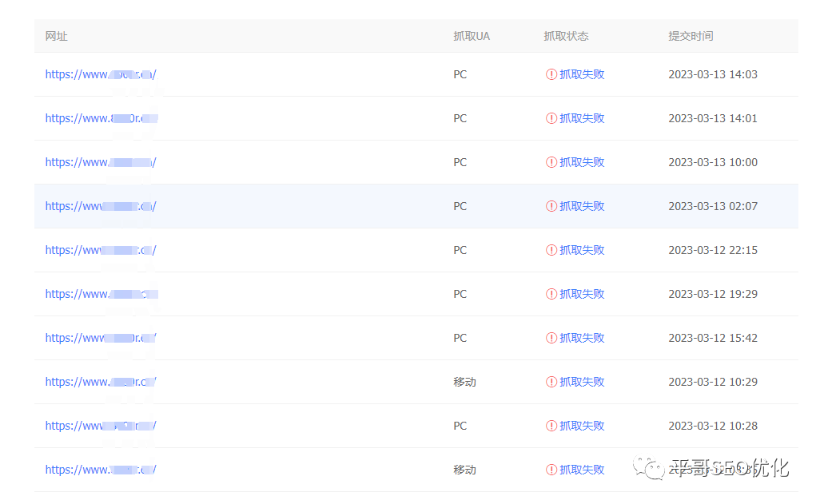Click the red alert icon in the 2023-03-13 14:01 row
The image size is (816, 504).
click(551, 118)
